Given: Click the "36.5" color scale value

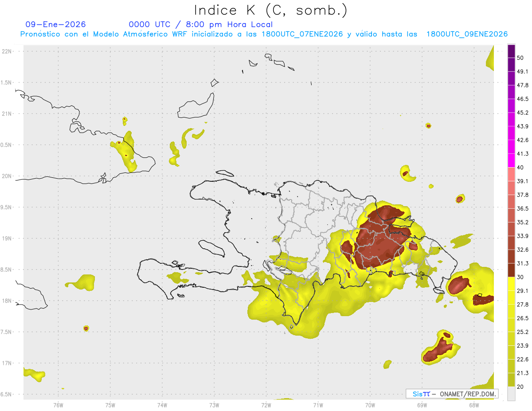Looking at the screenshot, I should pyautogui.click(x=523, y=208).
